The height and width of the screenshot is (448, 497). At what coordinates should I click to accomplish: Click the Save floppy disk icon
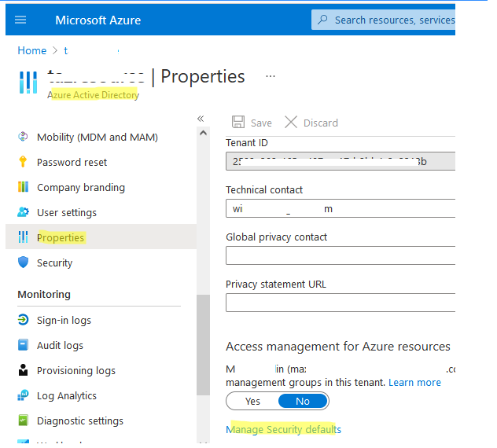point(238,123)
